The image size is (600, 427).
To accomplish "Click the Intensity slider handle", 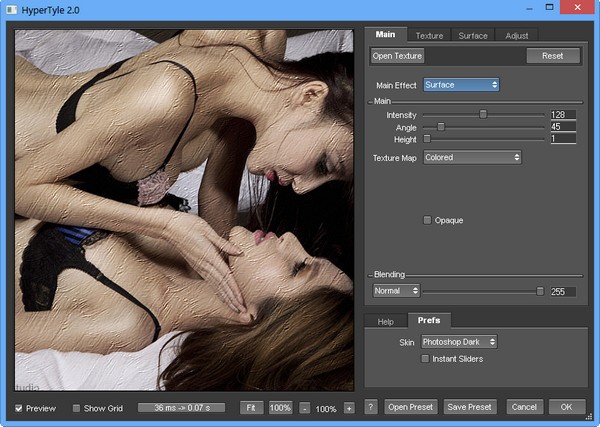I will pyautogui.click(x=483, y=114).
